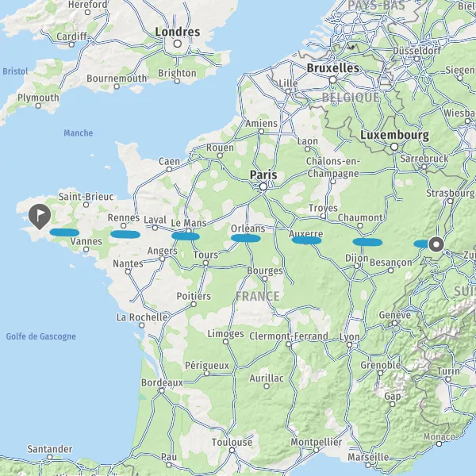This screenshot has height=476, width=476.
Task: Click the Bruxelles city marker
Action: coord(333,80)
